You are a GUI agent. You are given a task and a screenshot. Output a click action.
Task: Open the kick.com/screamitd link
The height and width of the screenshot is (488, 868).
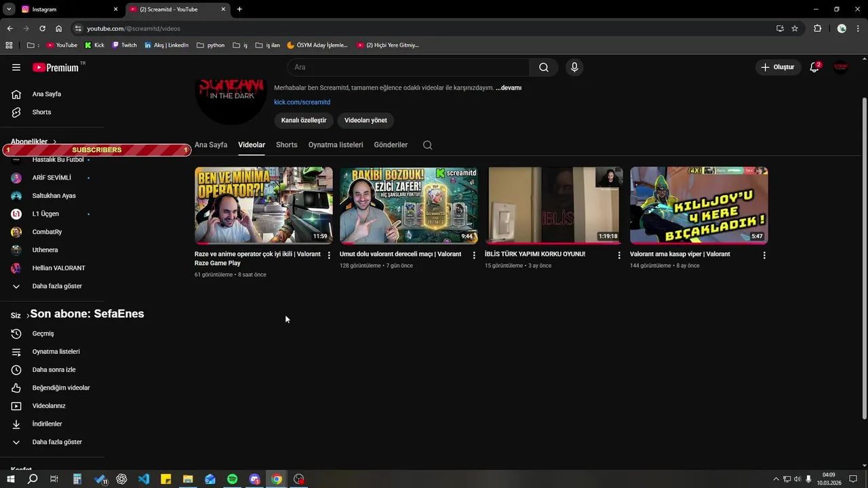click(x=302, y=102)
